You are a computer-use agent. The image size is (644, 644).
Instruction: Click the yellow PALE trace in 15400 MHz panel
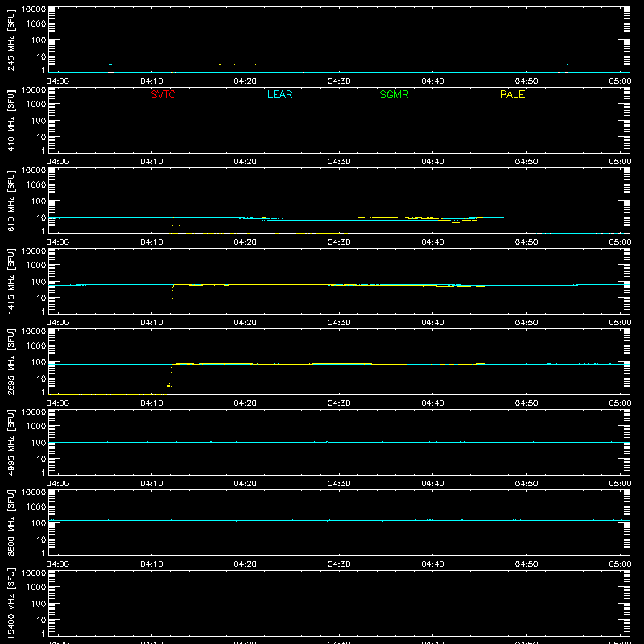point(267,625)
